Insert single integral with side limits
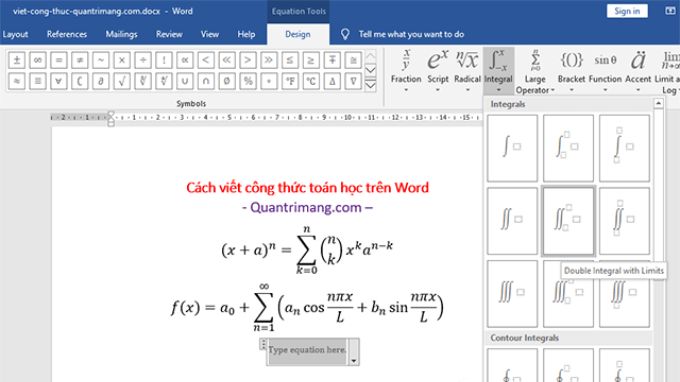Screen dimensions: 680x382 click(568, 148)
